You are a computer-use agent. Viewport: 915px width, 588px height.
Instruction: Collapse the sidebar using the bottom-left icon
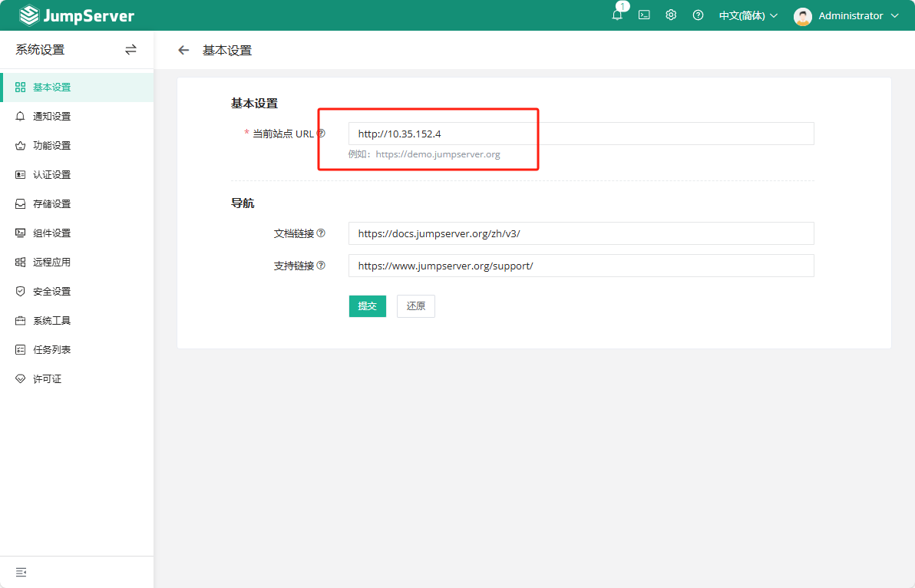click(x=21, y=572)
